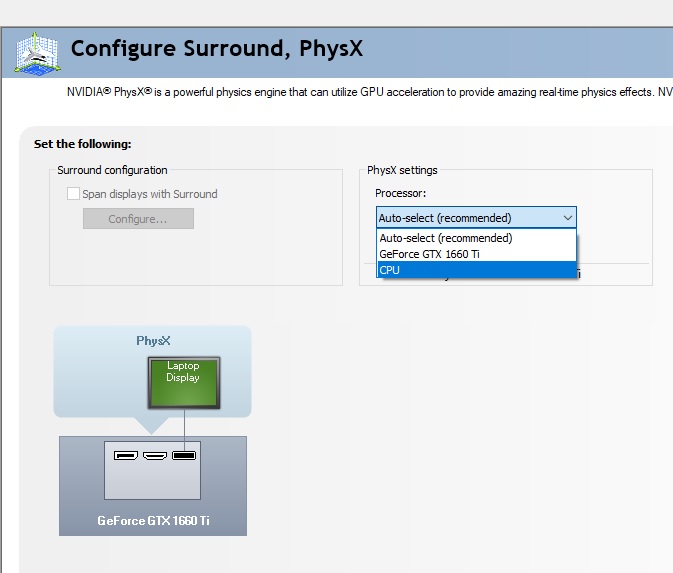Click the Configure Surround, PhysX header icon
The image size is (673, 573).
click(x=37, y=53)
